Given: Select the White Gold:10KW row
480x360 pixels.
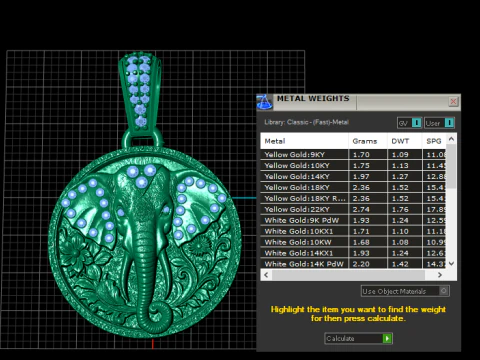Looking at the screenshot, I should [x=353, y=242].
